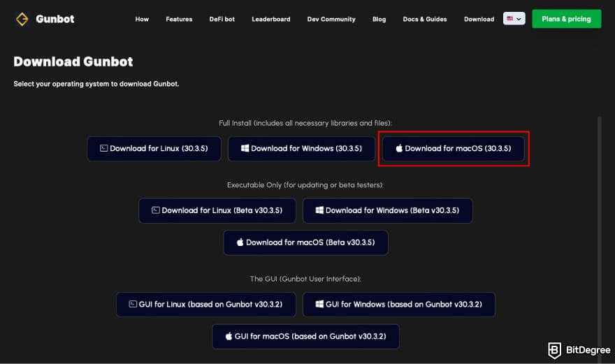This screenshot has height=364, width=615.
Task: Get GUI for Linux based on v30.3.2
Action: [x=206, y=305]
